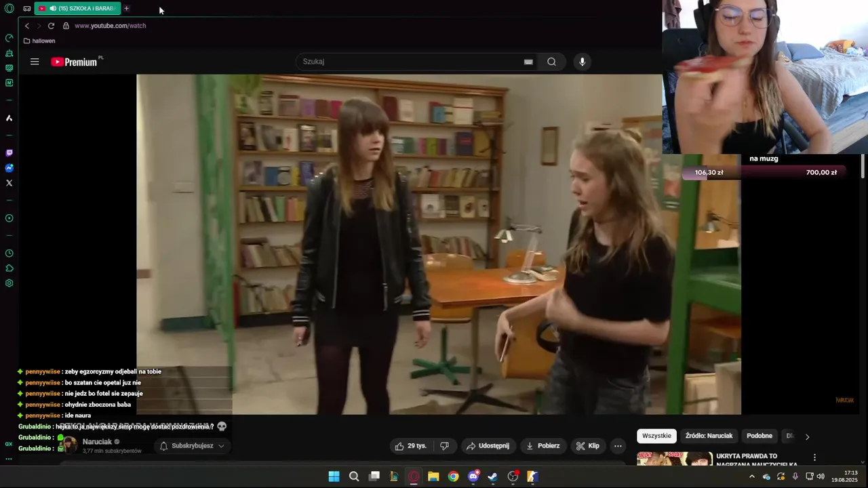868x488 pixels.
Task: Start voice search with the microphone
Action: coord(582,62)
